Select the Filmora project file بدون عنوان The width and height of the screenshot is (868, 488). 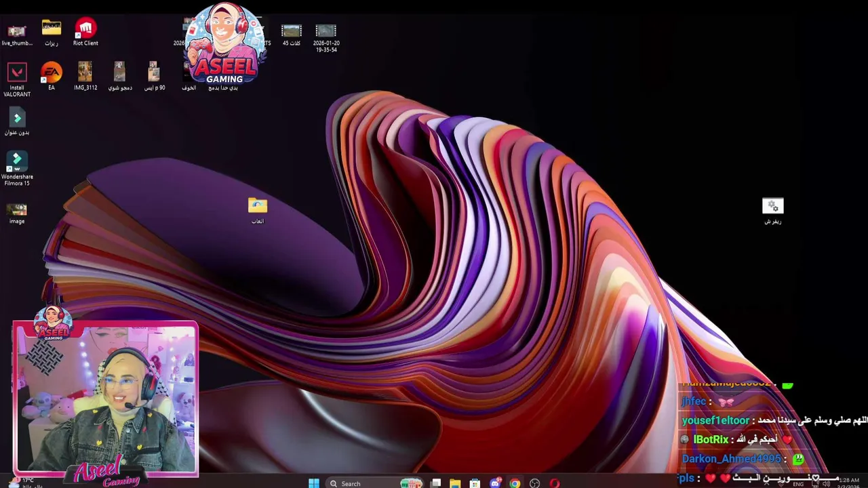tap(17, 121)
